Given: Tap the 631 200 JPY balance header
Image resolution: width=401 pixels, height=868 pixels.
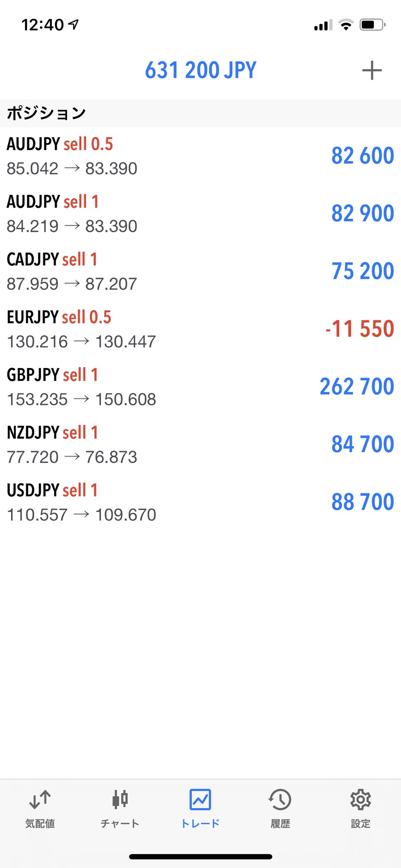Looking at the screenshot, I should click(x=200, y=70).
